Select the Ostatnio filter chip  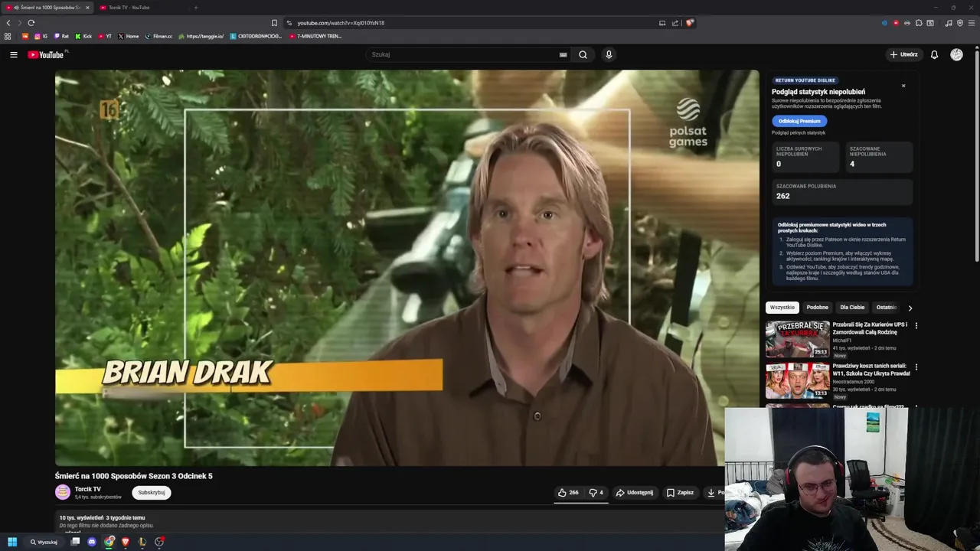(887, 308)
